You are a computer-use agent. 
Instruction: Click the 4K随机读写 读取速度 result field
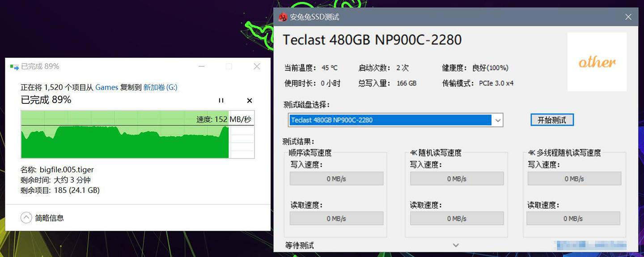pos(457,218)
